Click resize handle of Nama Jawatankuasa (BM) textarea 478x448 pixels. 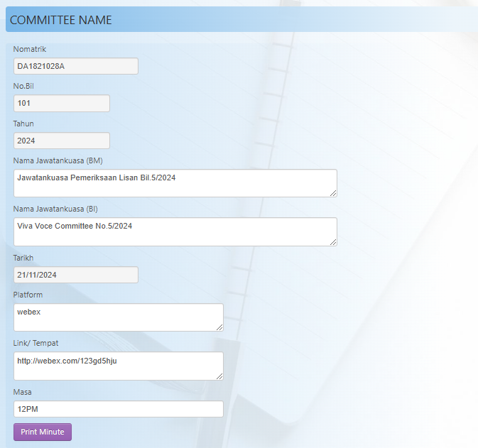click(332, 192)
